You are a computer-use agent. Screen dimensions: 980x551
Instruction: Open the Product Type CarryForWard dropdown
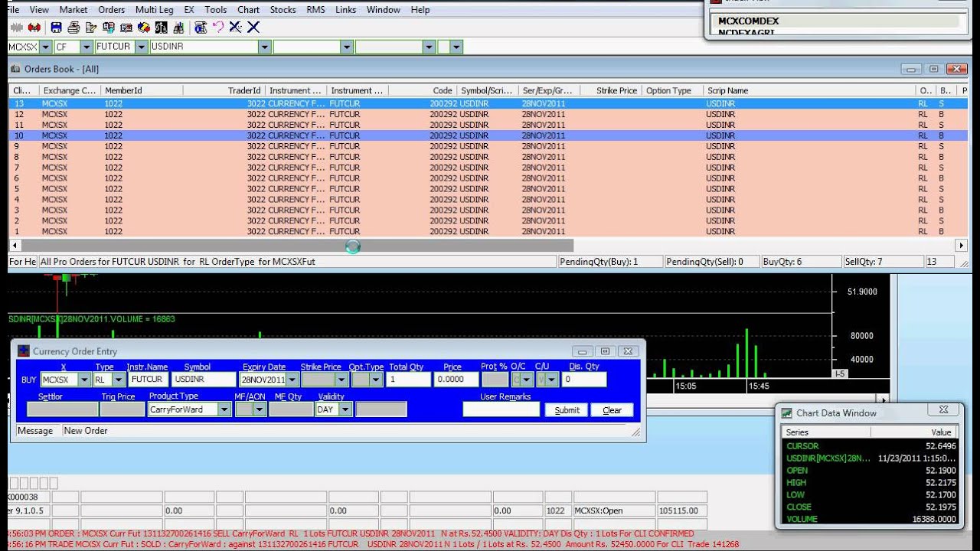click(x=224, y=409)
